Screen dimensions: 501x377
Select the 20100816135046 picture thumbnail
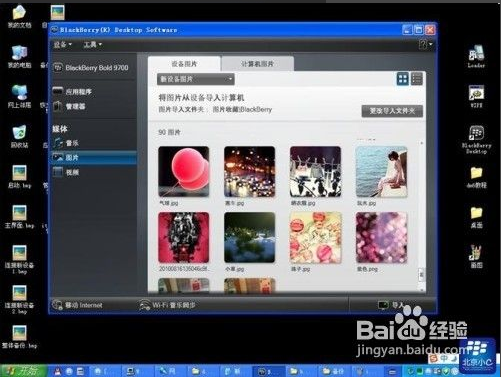pyautogui.click(x=184, y=237)
